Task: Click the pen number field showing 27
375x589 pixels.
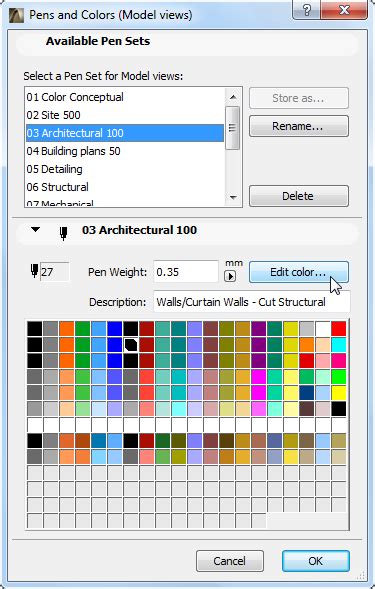Action: point(54,272)
